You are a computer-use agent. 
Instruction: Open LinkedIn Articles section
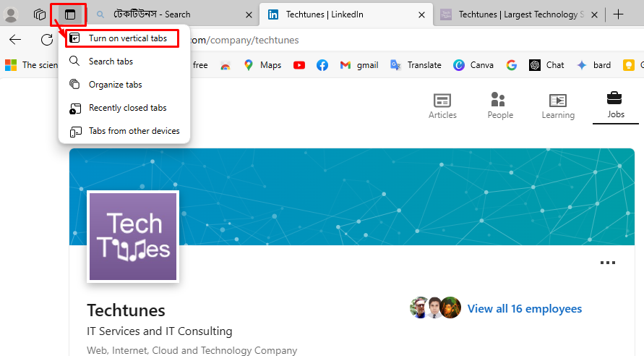[x=442, y=106]
